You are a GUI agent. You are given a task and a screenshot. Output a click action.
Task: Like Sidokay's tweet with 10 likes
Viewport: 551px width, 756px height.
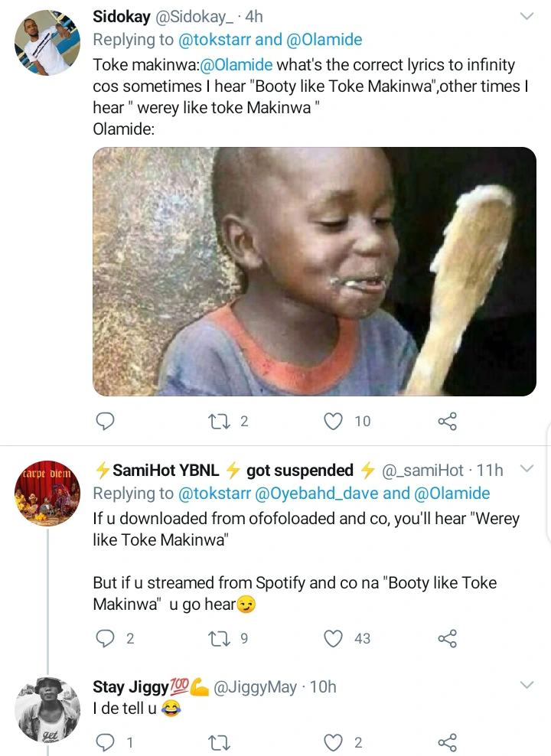pos(334,421)
